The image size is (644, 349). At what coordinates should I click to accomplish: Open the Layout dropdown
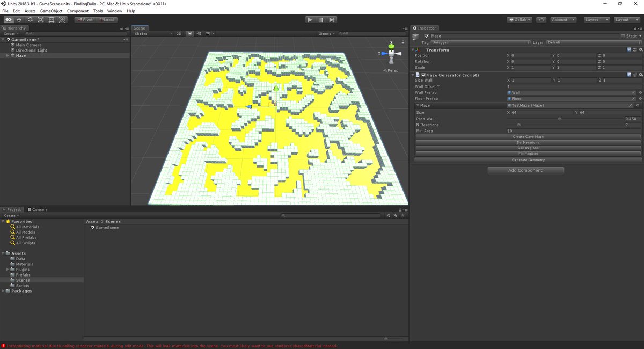(x=626, y=19)
